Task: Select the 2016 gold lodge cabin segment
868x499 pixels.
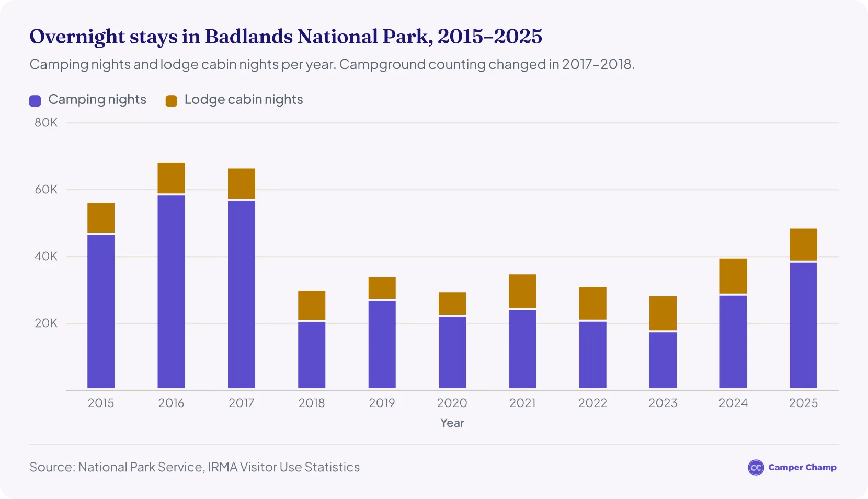Action: point(172,178)
